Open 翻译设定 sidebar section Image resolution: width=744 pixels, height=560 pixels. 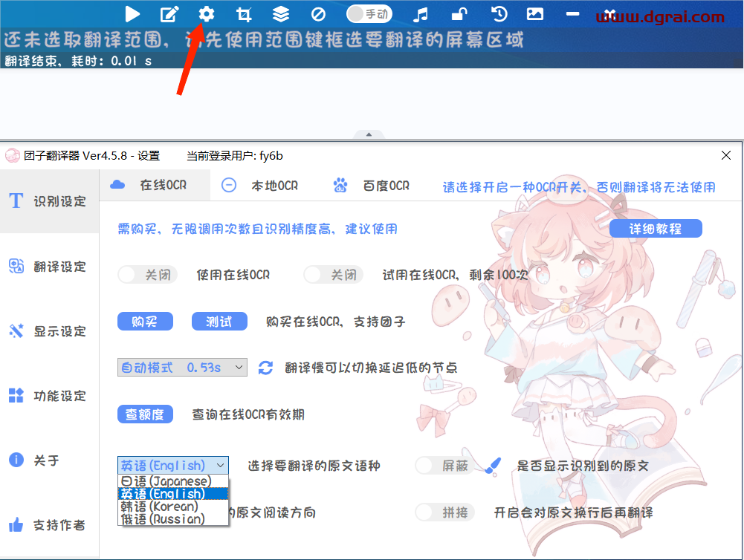49,267
